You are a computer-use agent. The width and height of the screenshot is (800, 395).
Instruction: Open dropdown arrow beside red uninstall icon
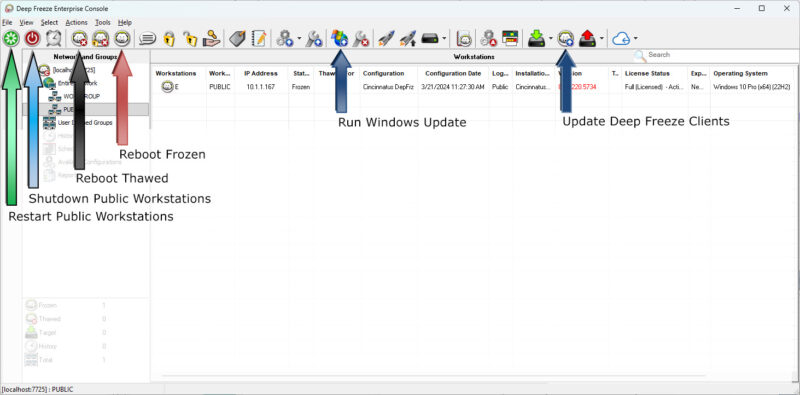(602, 38)
